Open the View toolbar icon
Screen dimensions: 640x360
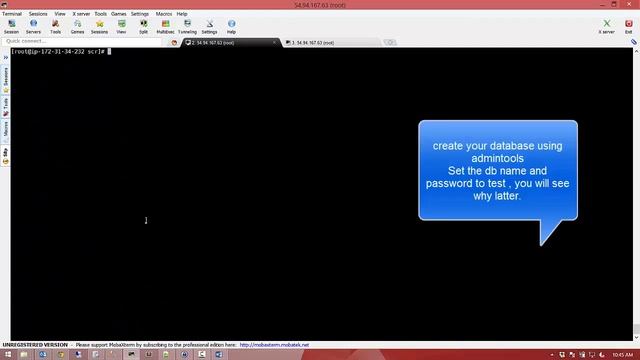point(121,27)
